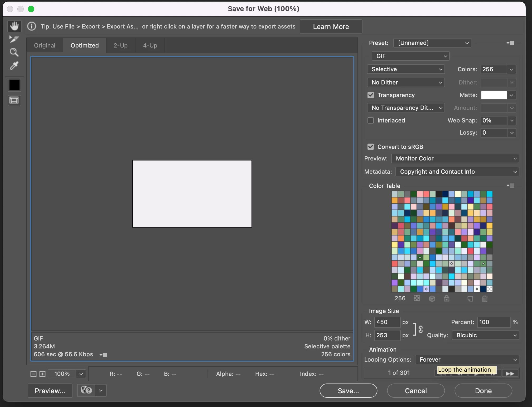
Task: Uncheck Convert to sRGB
Action: [x=371, y=147]
